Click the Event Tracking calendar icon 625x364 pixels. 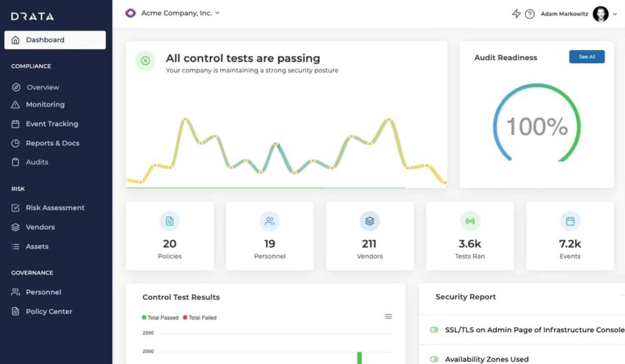click(x=15, y=124)
